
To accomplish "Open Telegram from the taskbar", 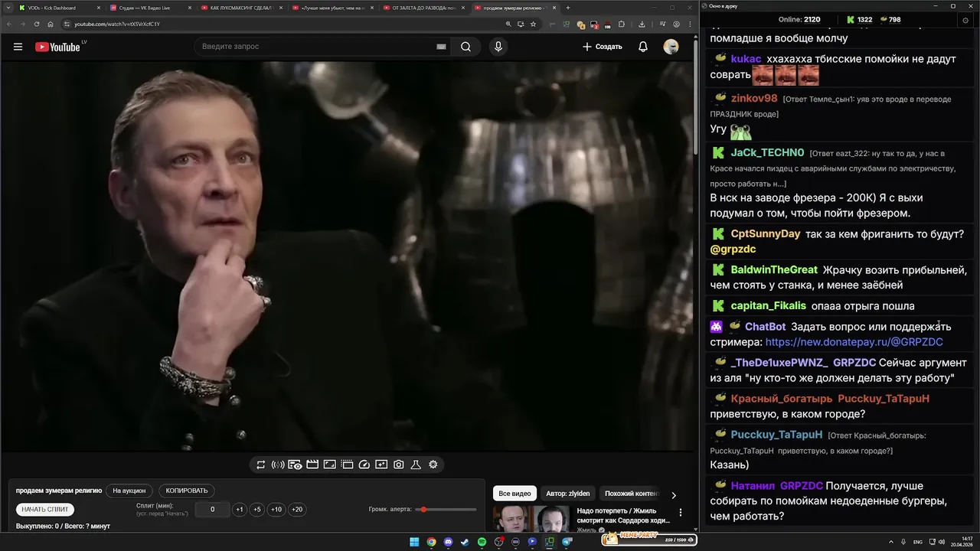I will (x=567, y=542).
